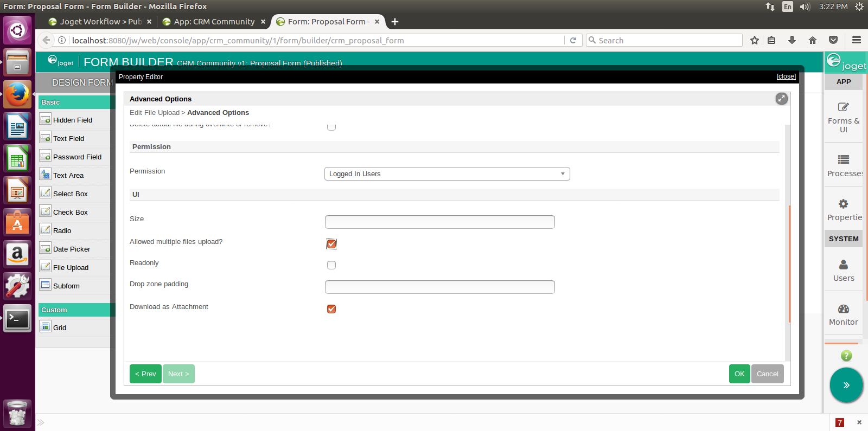This screenshot has width=868, height=431.
Task: Maximize the Property Editor with the expand icon
Action: click(x=781, y=99)
